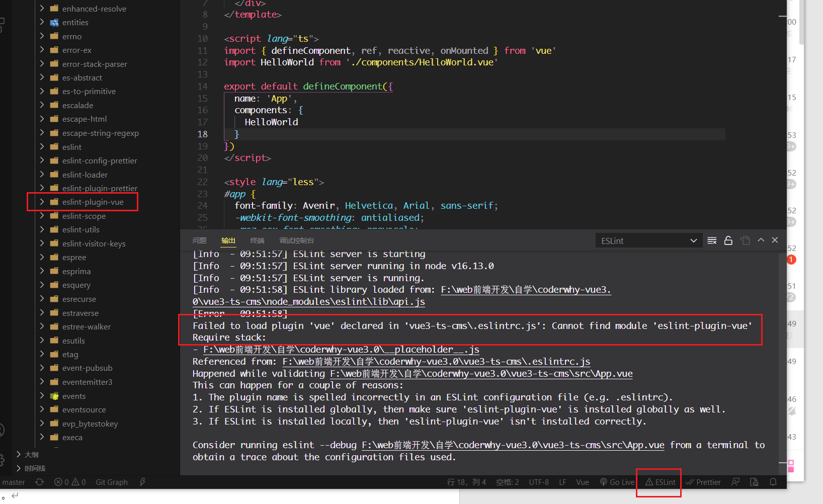The image size is (823, 504).
Task: Open .eslintrc.js referenced link
Action: pos(436,361)
